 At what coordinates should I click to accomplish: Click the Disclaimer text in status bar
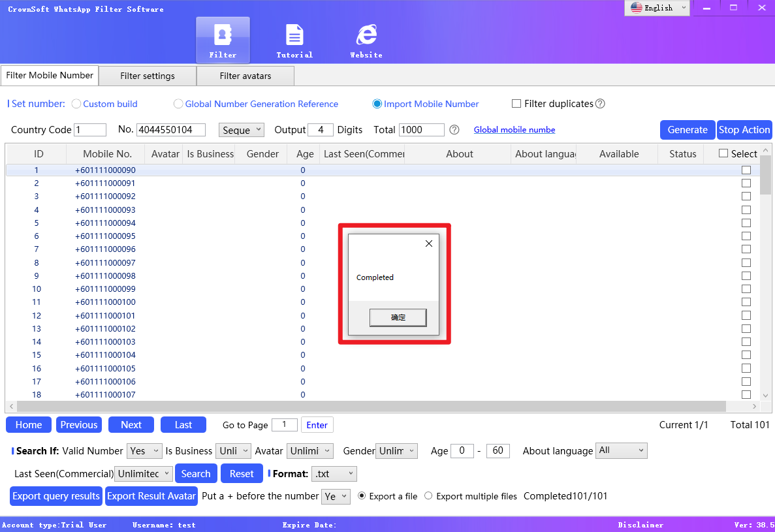[641, 525]
